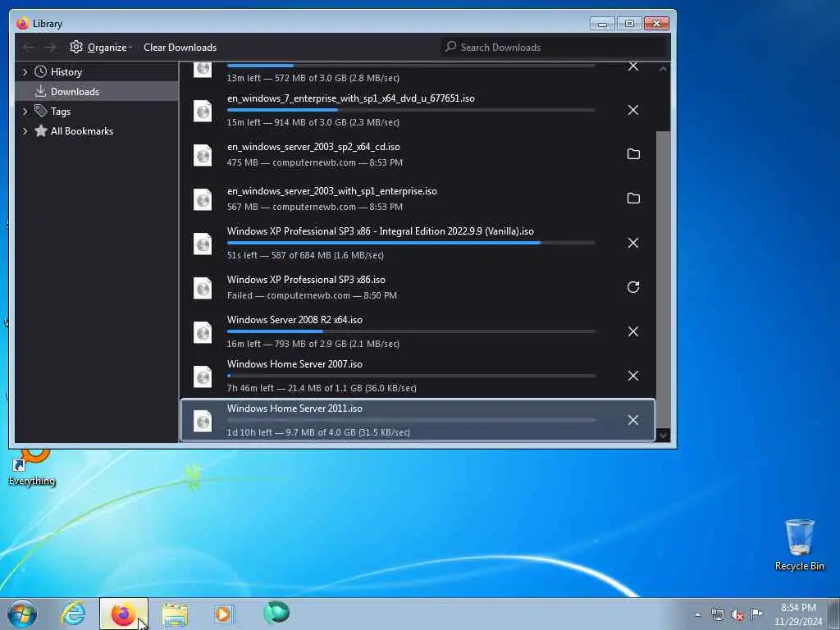Click "1d 10h left — 9.7 MB of 4.0 GB" status

[318, 432]
